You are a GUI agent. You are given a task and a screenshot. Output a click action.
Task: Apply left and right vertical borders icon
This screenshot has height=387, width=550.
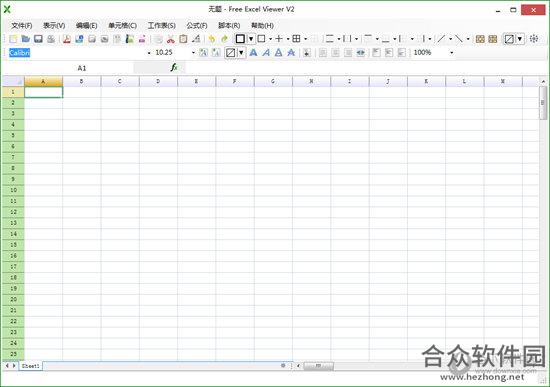[x=347, y=39]
